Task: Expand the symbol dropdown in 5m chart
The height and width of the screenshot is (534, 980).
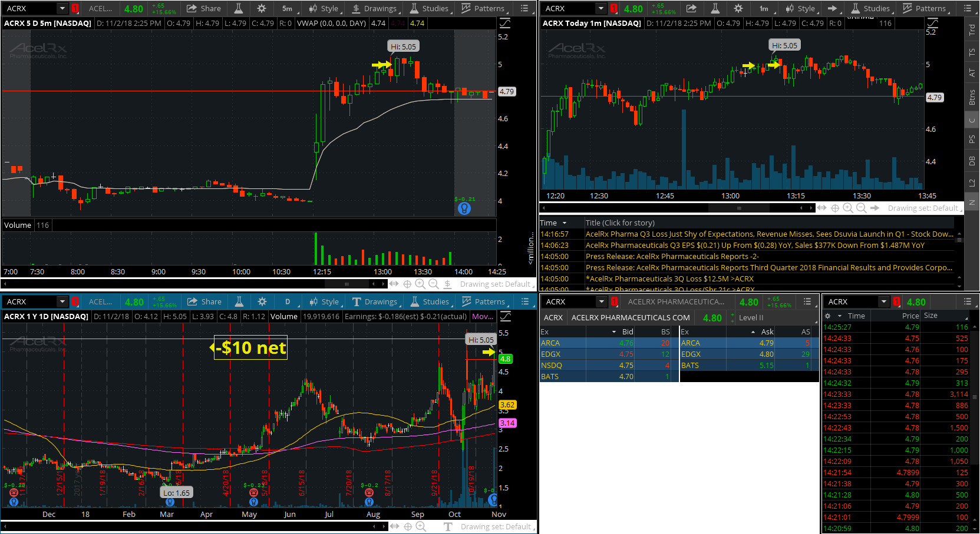Action: click(62, 8)
